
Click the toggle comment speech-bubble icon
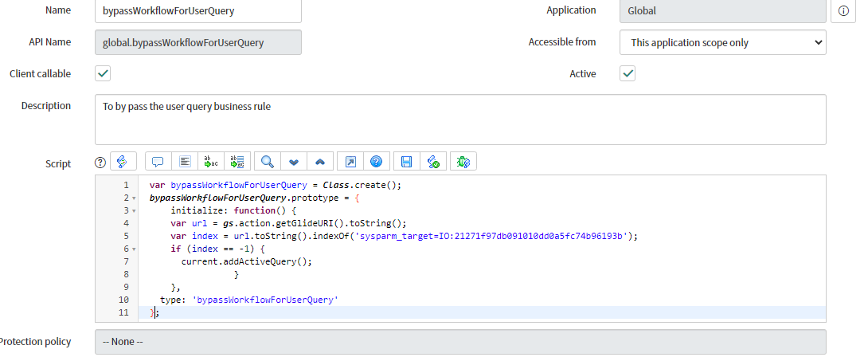pos(158,162)
